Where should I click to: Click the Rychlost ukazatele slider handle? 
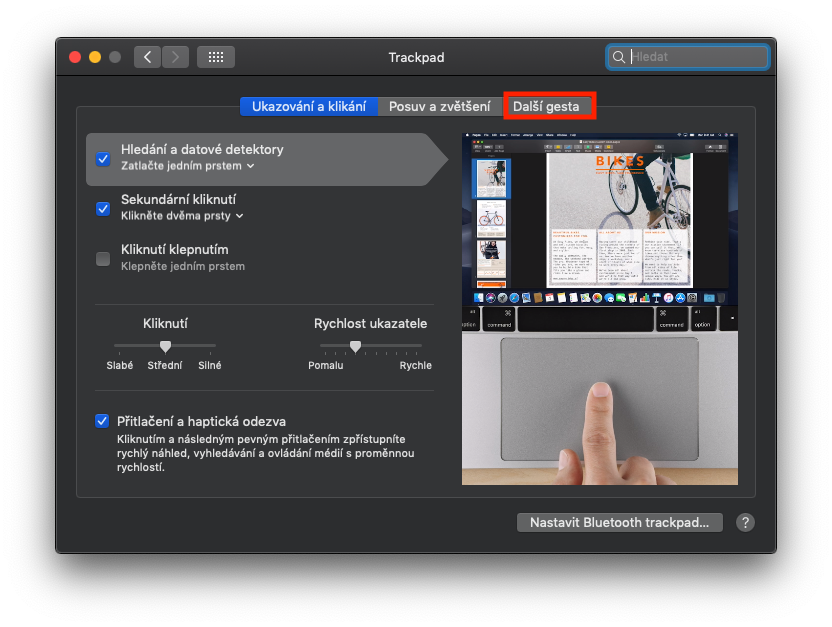click(x=355, y=346)
